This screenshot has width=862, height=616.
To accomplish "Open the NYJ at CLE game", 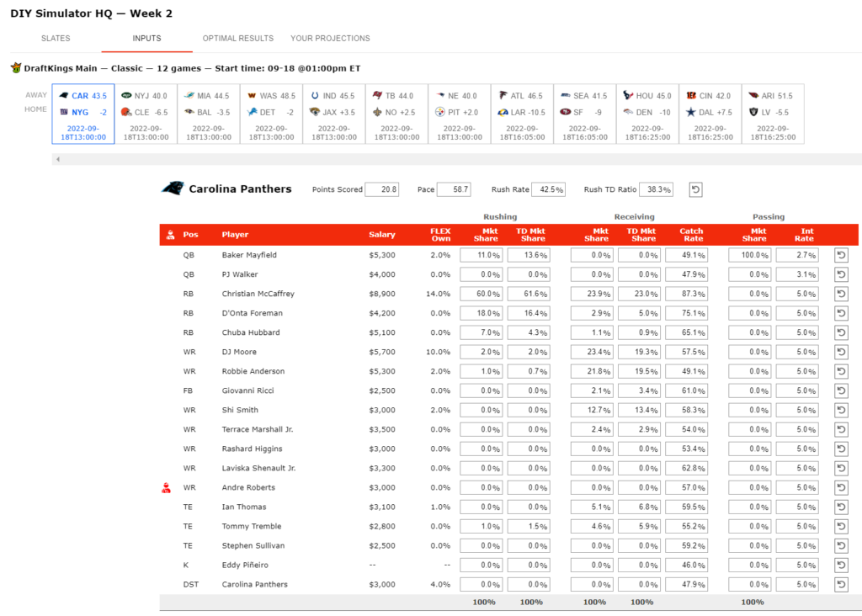I will tap(146, 114).
